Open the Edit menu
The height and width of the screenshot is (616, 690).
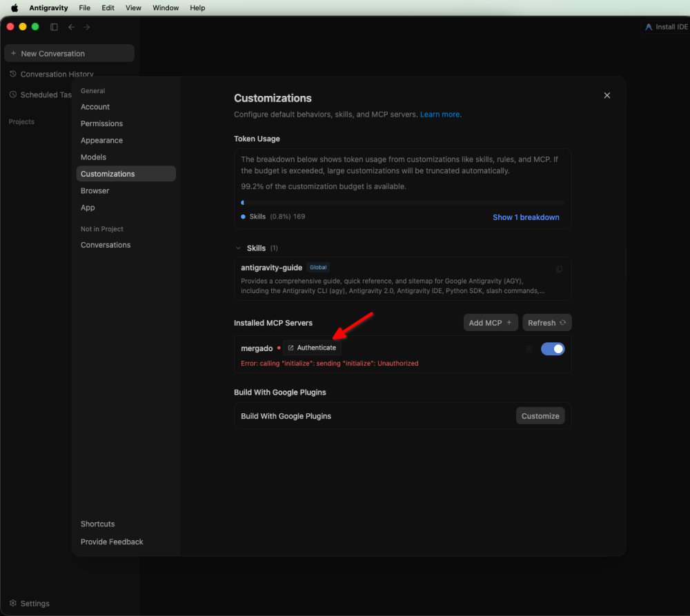(108, 8)
